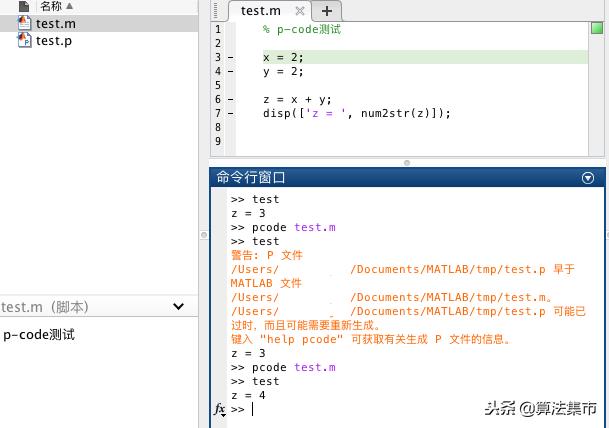Open the fx function browser
609x428 pixels.
220,409
